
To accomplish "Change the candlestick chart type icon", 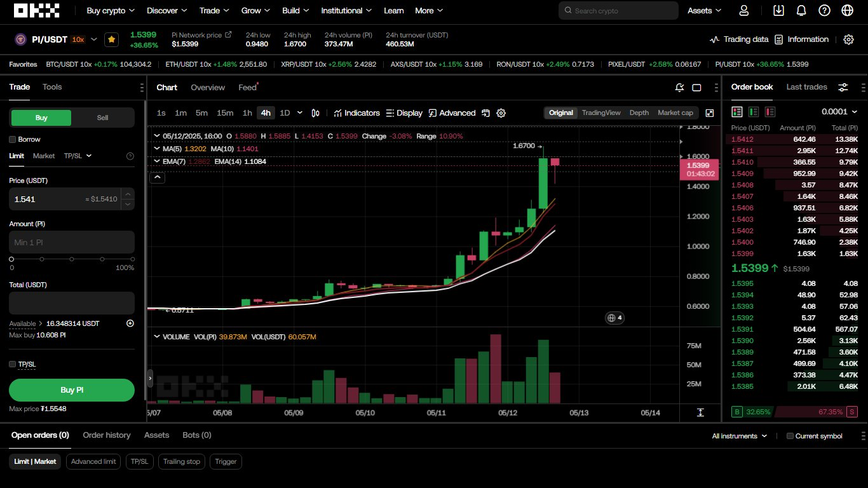I will pos(315,113).
